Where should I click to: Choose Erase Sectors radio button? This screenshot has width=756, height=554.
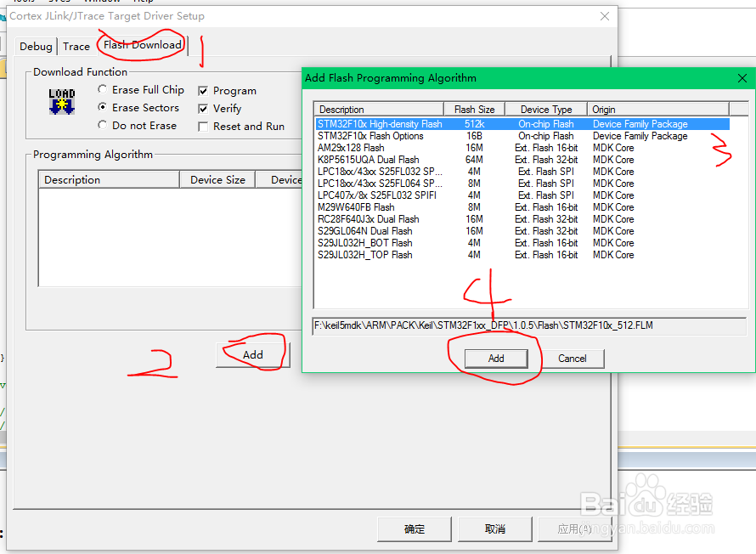102,108
